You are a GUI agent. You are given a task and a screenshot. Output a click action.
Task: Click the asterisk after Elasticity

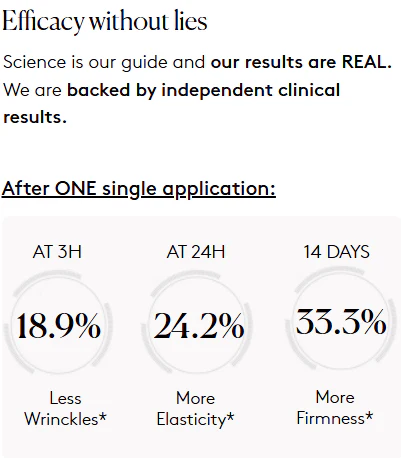230,416
